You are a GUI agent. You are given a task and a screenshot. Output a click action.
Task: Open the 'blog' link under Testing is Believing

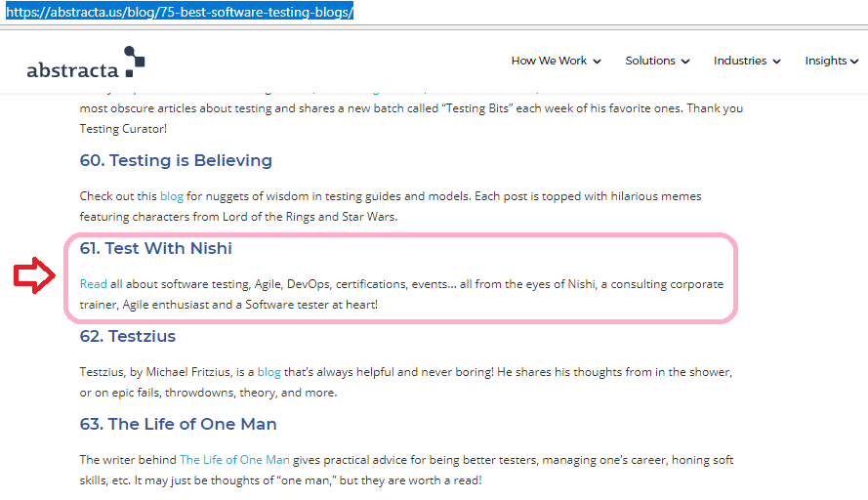172,196
